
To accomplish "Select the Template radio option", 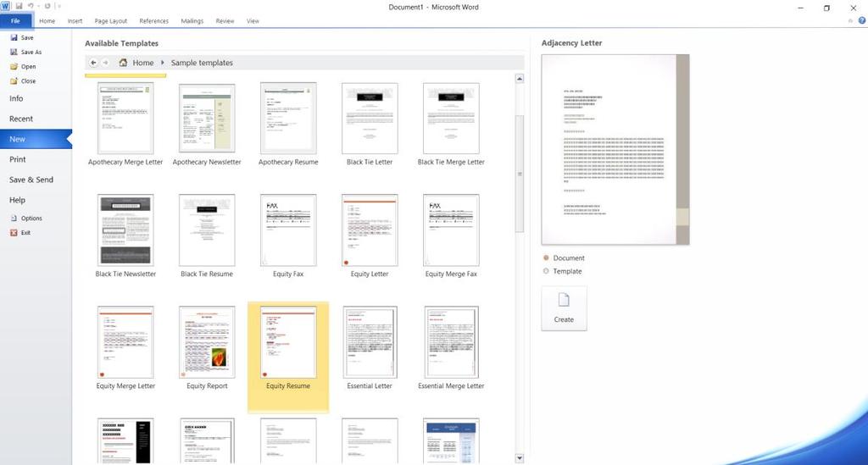I will pyautogui.click(x=563, y=272).
